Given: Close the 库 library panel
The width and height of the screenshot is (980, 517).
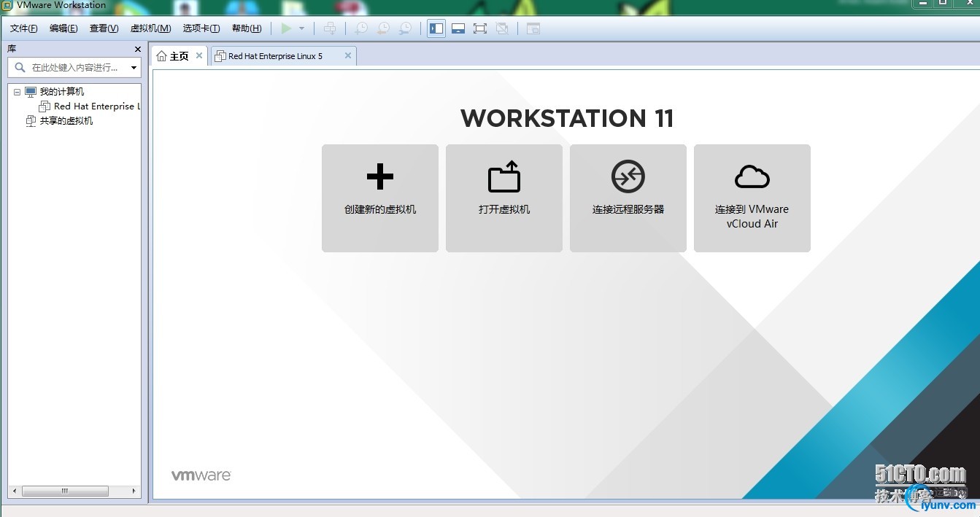Looking at the screenshot, I should [x=138, y=49].
